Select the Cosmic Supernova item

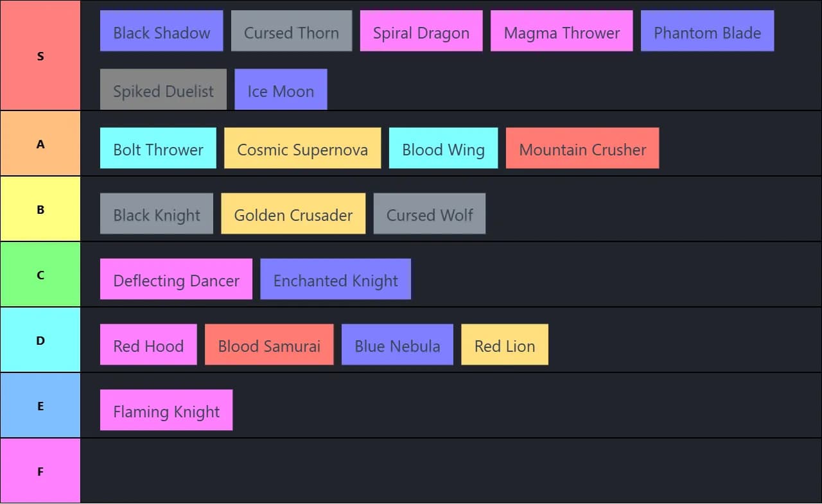pos(302,148)
